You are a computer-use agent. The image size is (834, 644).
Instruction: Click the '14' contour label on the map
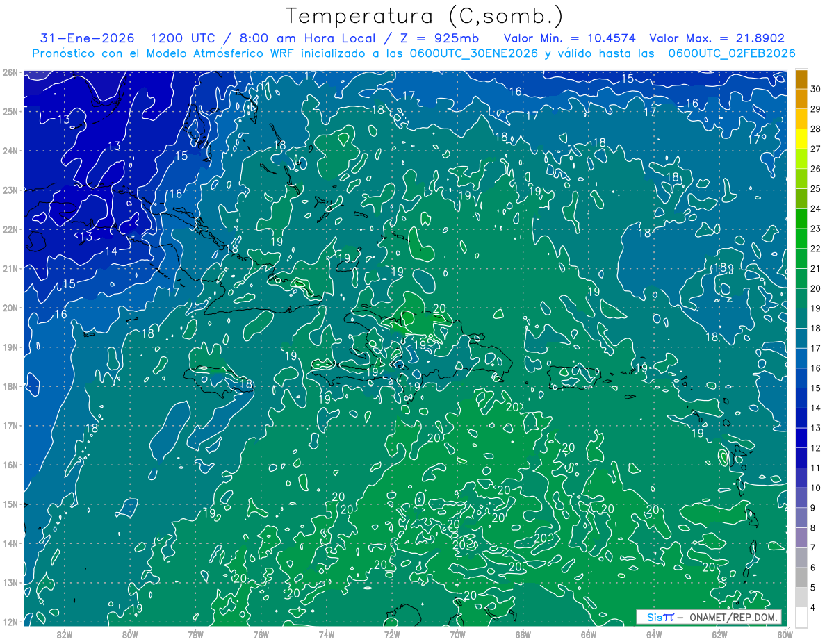click(111, 251)
